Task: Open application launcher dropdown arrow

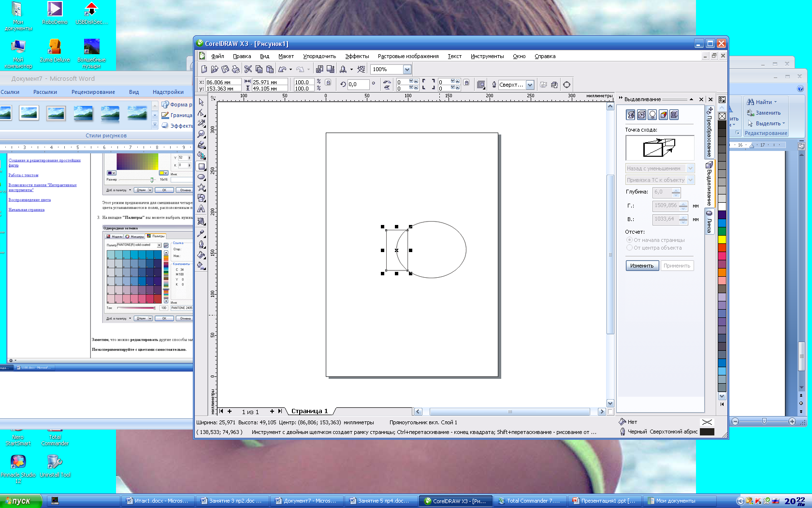Action: pyautogui.click(x=351, y=69)
